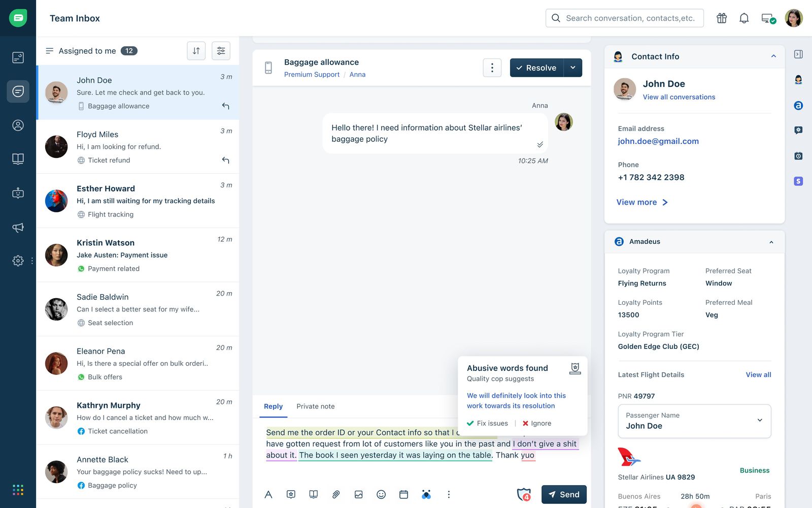The width and height of the screenshot is (812, 508).
Task: Ignore the abusive words suggestion
Action: pyautogui.click(x=536, y=423)
